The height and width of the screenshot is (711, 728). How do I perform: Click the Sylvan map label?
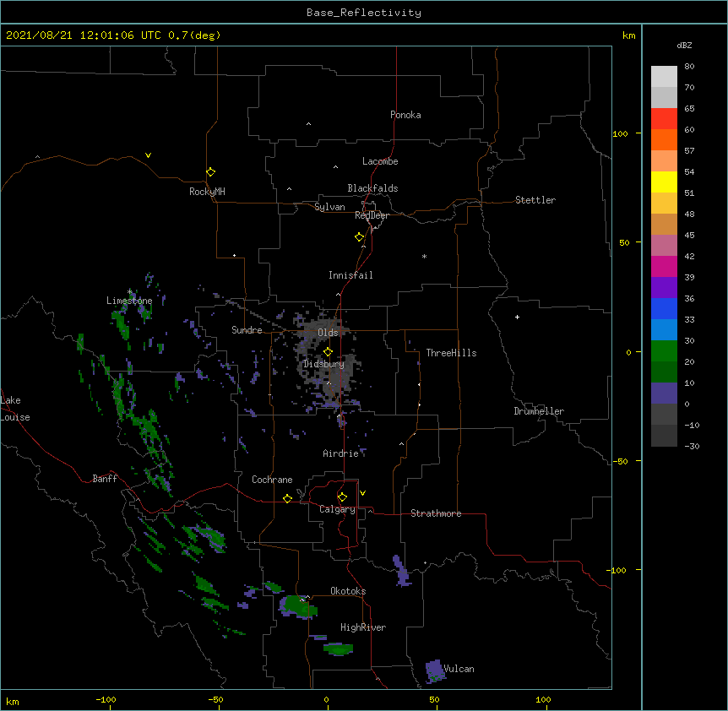click(x=329, y=207)
